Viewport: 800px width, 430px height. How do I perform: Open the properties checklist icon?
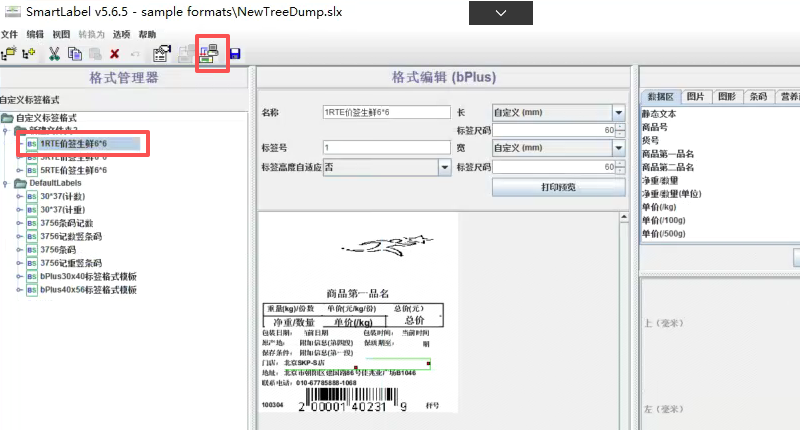162,53
